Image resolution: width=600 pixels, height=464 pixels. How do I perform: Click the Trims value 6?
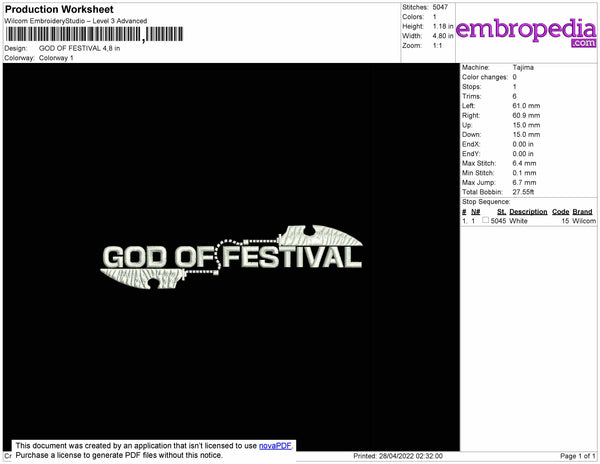515,96
